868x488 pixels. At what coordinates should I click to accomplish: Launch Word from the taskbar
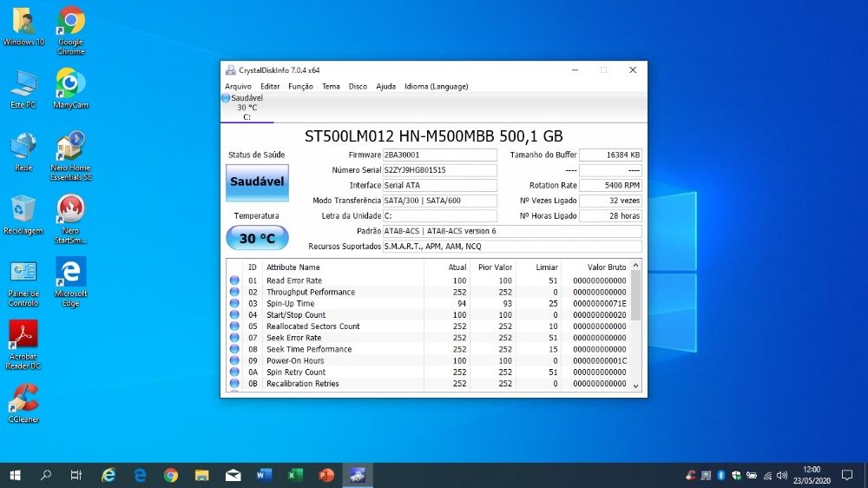click(264, 475)
